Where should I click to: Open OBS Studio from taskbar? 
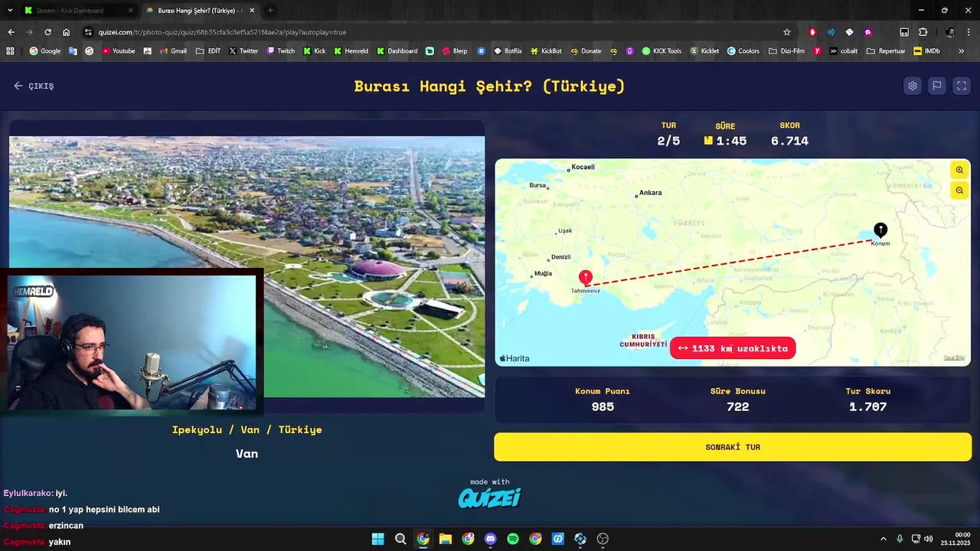(x=603, y=539)
